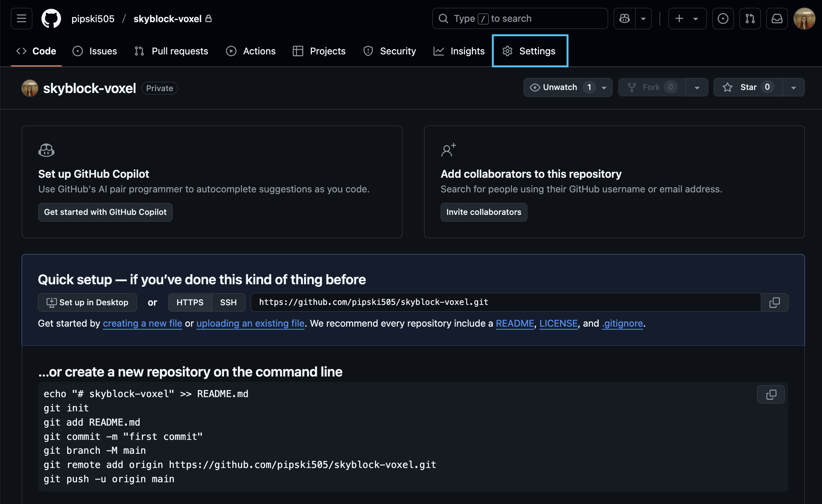The image size is (822, 504).
Task: Open the Actions tab
Action: (x=251, y=51)
